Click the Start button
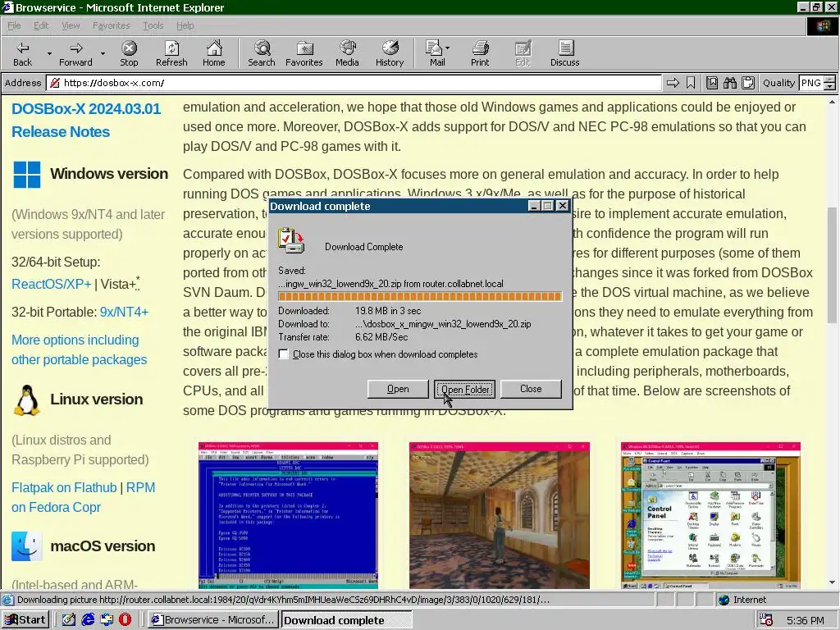The image size is (840, 630). pos(25,620)
